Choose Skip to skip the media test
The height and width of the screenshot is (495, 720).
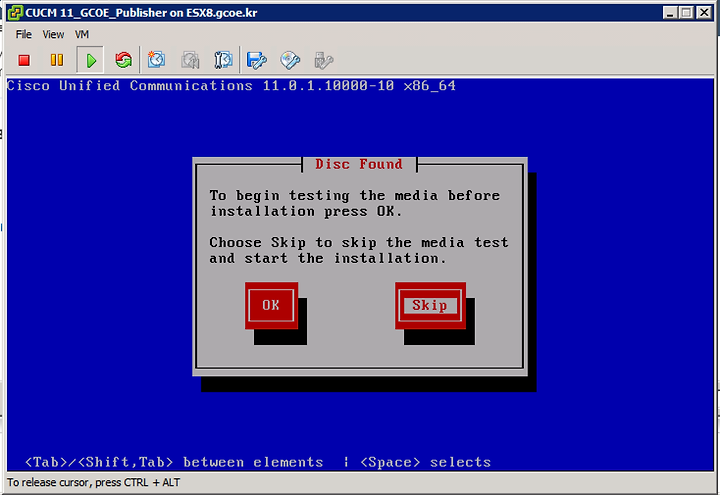pyautogui.click(x=430, y=305)
